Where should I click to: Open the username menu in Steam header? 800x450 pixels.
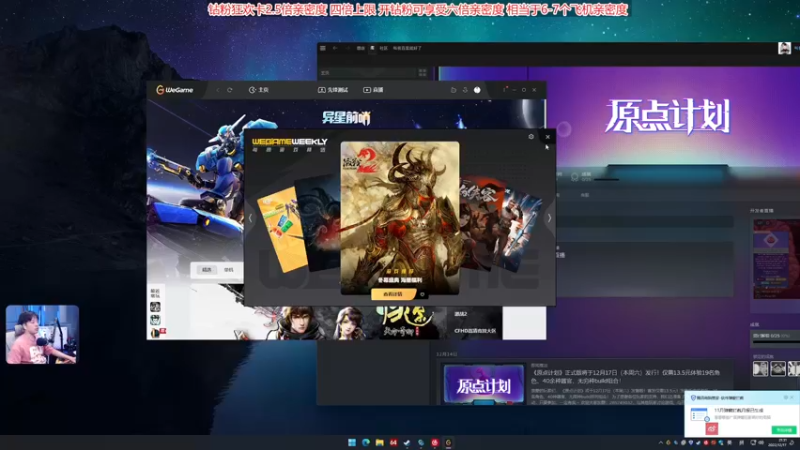click(407, 48)
